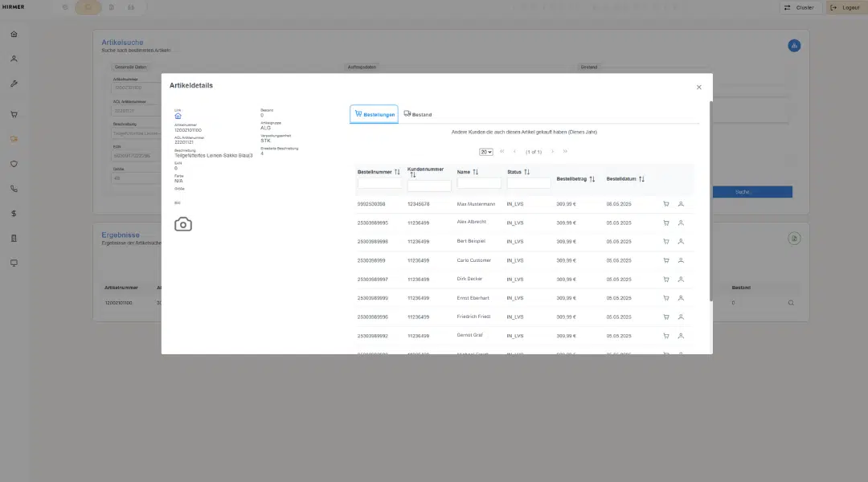The width and height of the screenshot is (868, 482).
Task: Click the home link icon in details
Action: point(178,116)
